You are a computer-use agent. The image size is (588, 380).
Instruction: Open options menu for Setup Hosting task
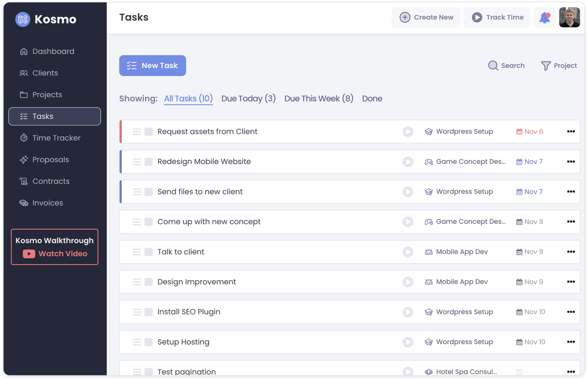pos(571,342)
